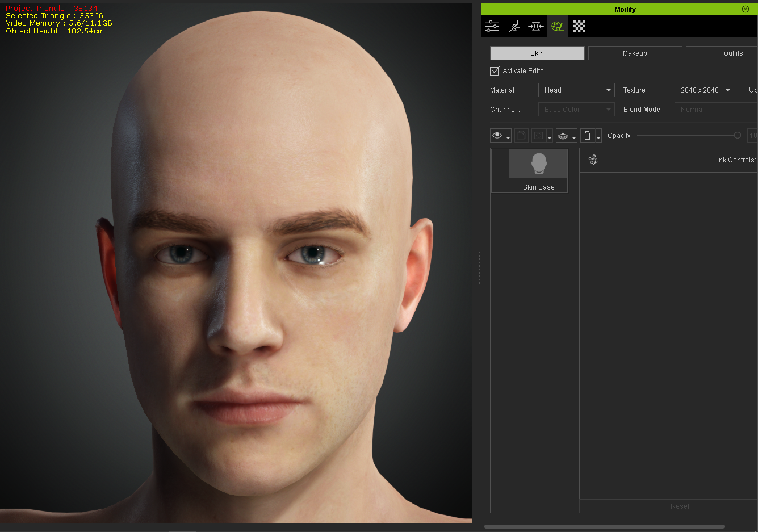
Task: Click the Opacity value field
Action: (x=752, y=135)
